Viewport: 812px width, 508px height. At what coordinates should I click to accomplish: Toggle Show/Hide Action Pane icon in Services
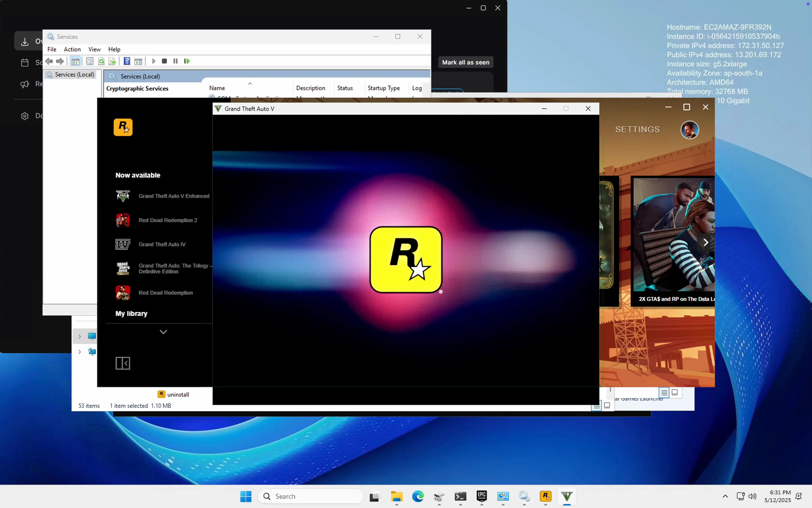point(138,61)
